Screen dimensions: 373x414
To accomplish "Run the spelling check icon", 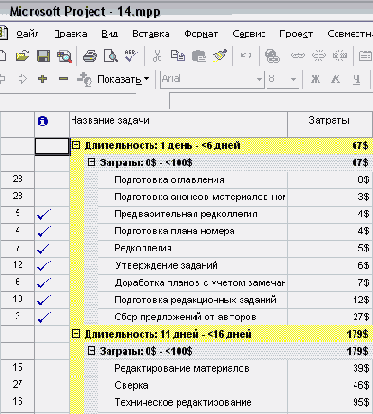I will pos(131,55).
